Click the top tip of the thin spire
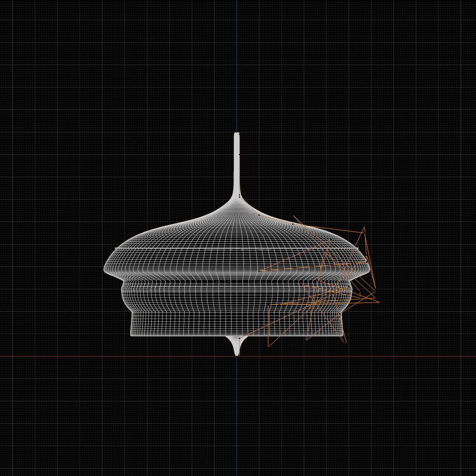The height and width of the screenshot is (476, 476). pyautogui.click(x=237, y=133)
